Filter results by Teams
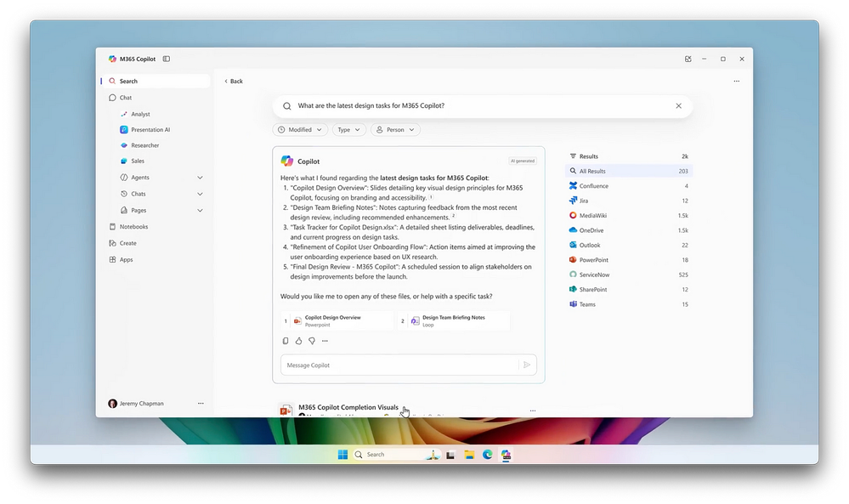Image resolution: width=849 pixels, height=504 pixels. (x=629, y=304)
